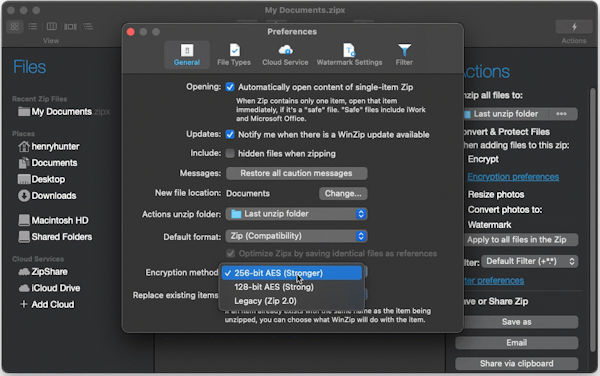Open iCloud Drive in sidebar
Viewport: 600px width, 376px height.
[x=49, y=288]
